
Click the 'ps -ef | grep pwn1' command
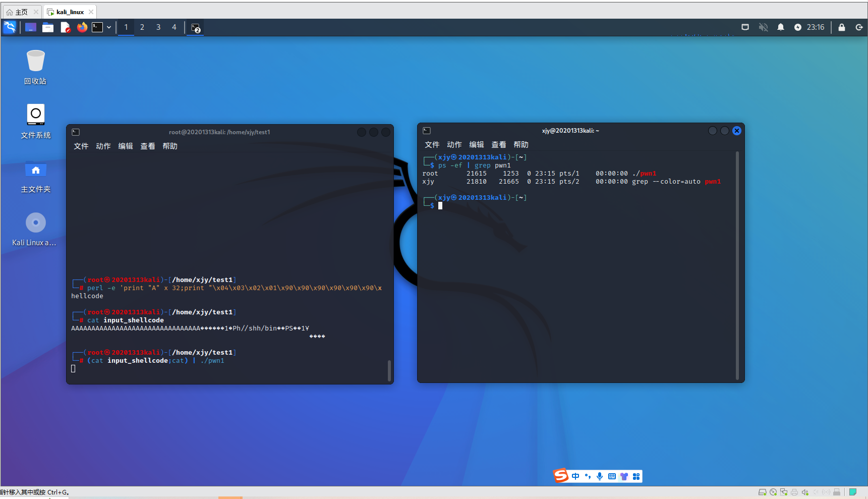click(475, 165)
